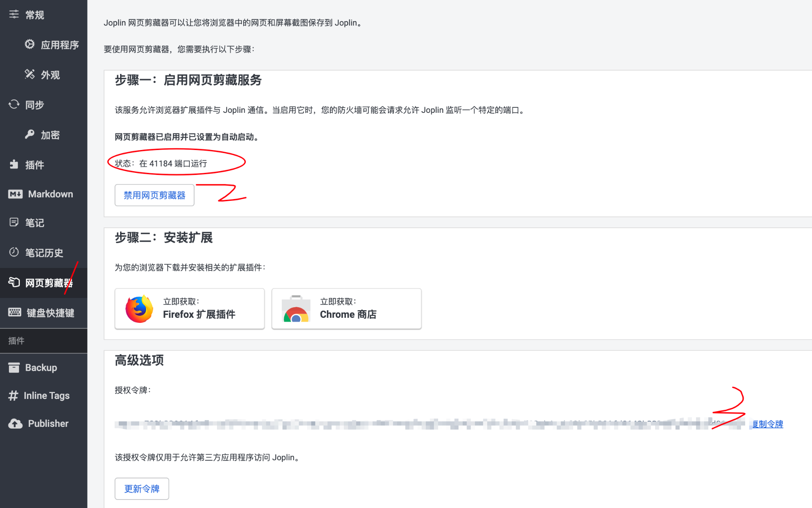Get the Firefox 扩展插件 extension
The height and width of the screenshot is (508, 812).
tap(189, 309)
